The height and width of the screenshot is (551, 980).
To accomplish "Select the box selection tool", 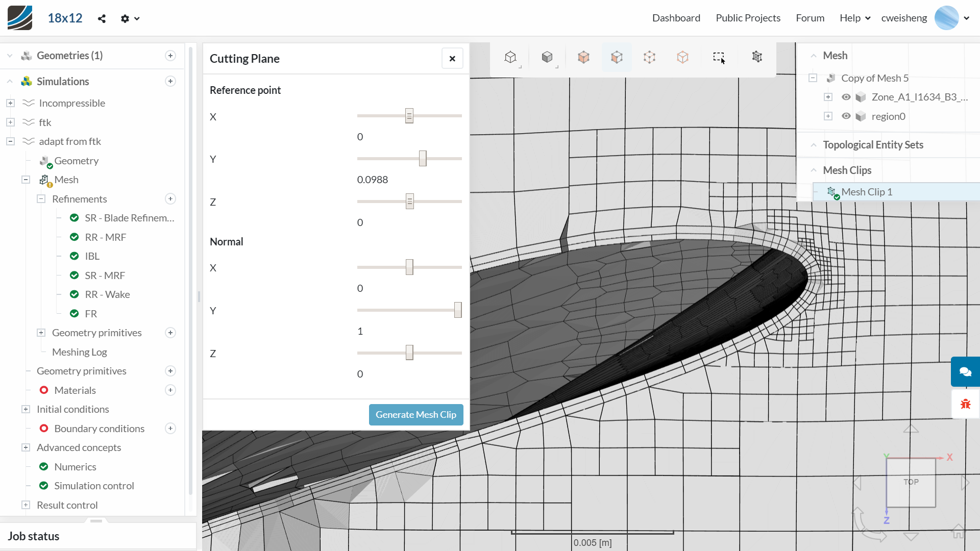I will (719, 57).
